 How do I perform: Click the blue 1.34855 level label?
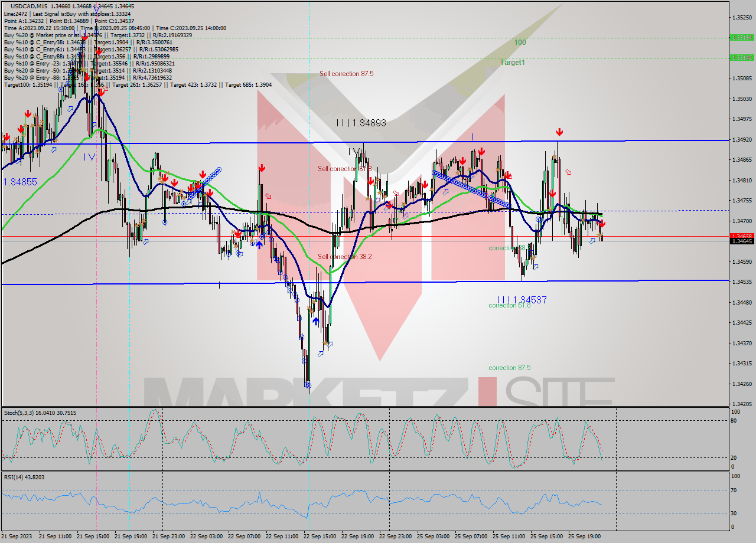click(x=20, y=182)
